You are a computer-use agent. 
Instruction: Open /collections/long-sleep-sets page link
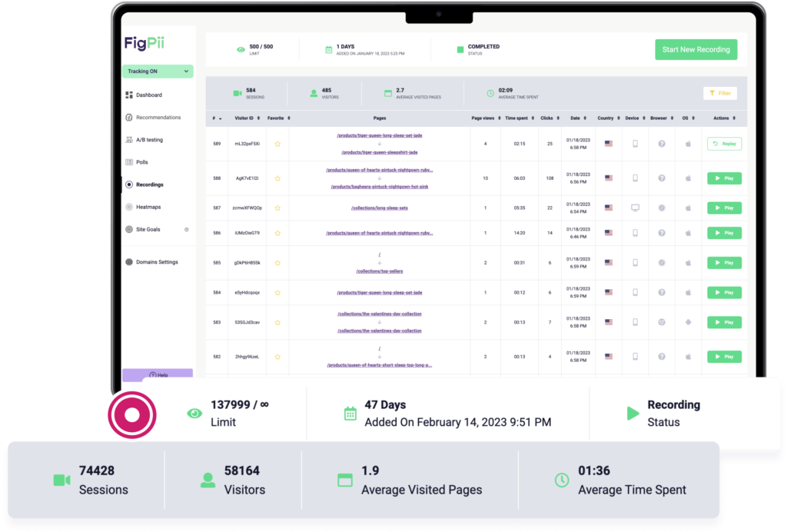[x=380, y=208]
